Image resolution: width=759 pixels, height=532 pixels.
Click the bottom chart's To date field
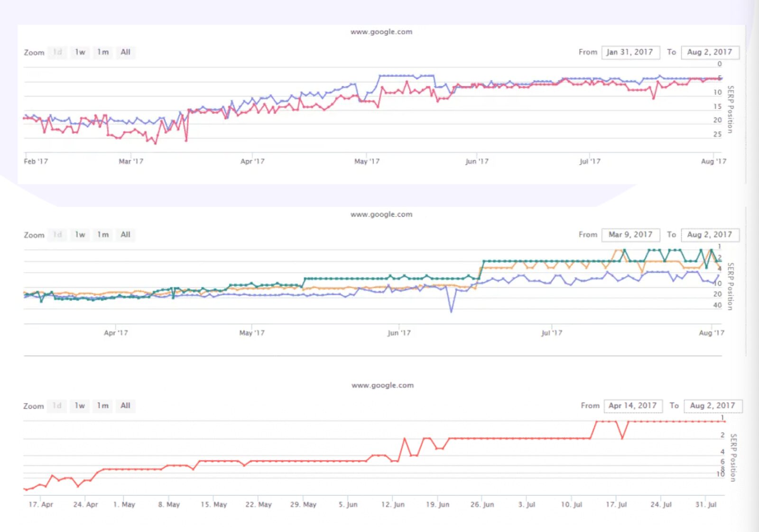coord(712,406)
